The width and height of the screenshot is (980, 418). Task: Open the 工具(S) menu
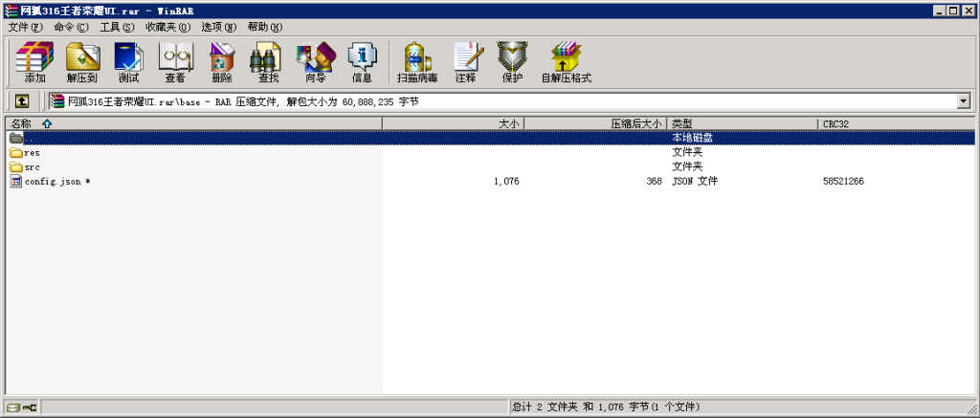point(118,27)
